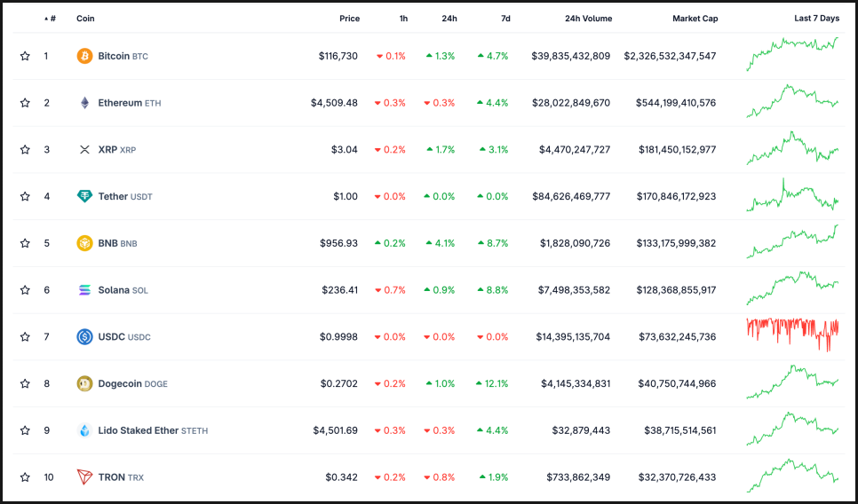Sort by Market Cap header
The width and height of the screenshot is (858, 504).
695,19
